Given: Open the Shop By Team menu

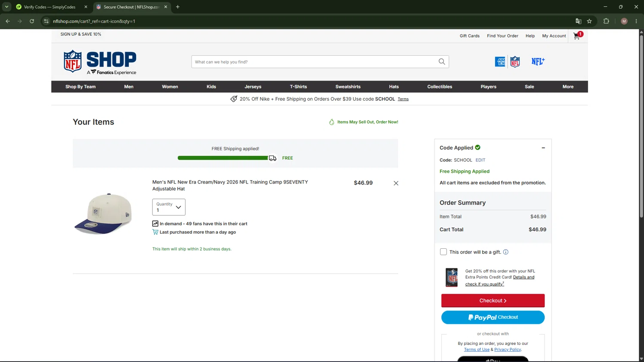Looking at the screenshot, I should [80, 87].
